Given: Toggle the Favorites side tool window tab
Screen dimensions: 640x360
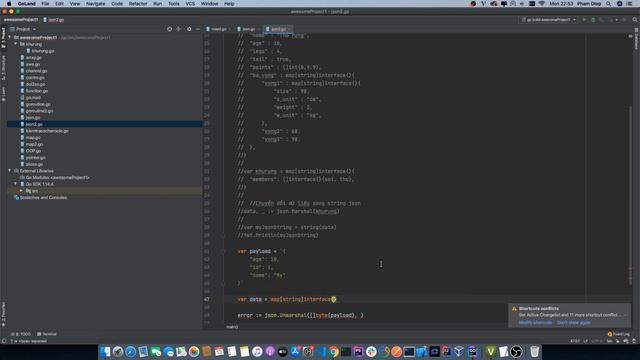Looking at the screenshot, I should [3, 314].
